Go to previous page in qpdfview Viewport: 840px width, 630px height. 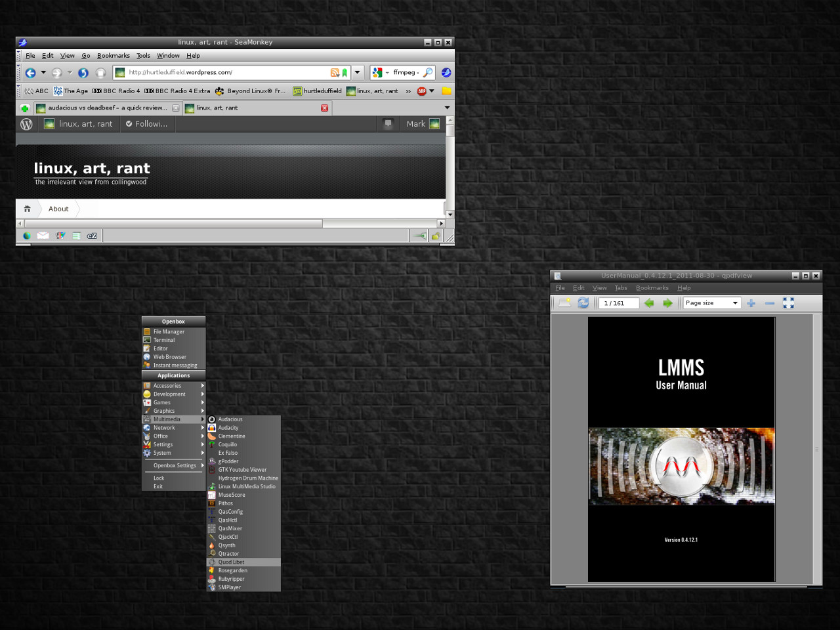[x=649, y=303]
